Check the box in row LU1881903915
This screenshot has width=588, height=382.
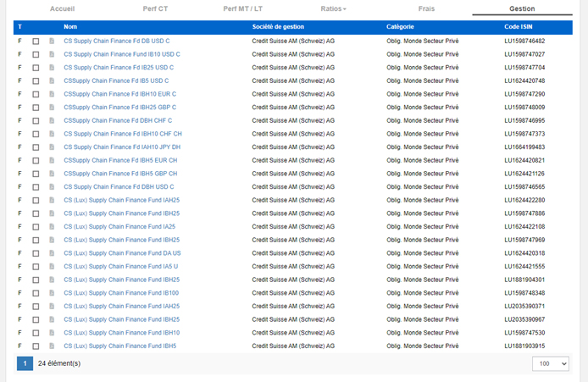point(36,346)
